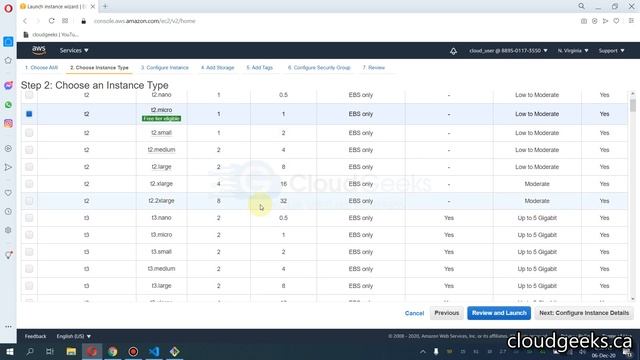This screenshot has height=360, width=640.
Task: Select the t3.nano instance checkbox
Action: 29,218
